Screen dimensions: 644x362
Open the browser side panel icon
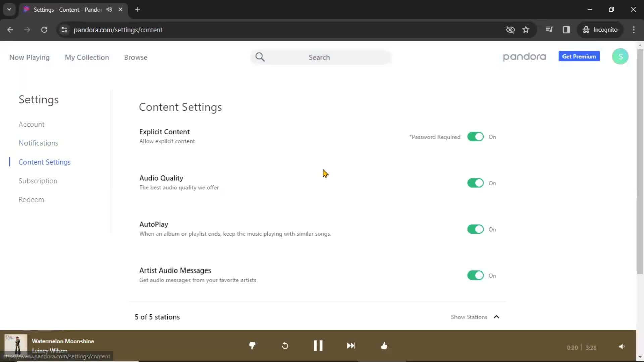(x=566, y=29)
